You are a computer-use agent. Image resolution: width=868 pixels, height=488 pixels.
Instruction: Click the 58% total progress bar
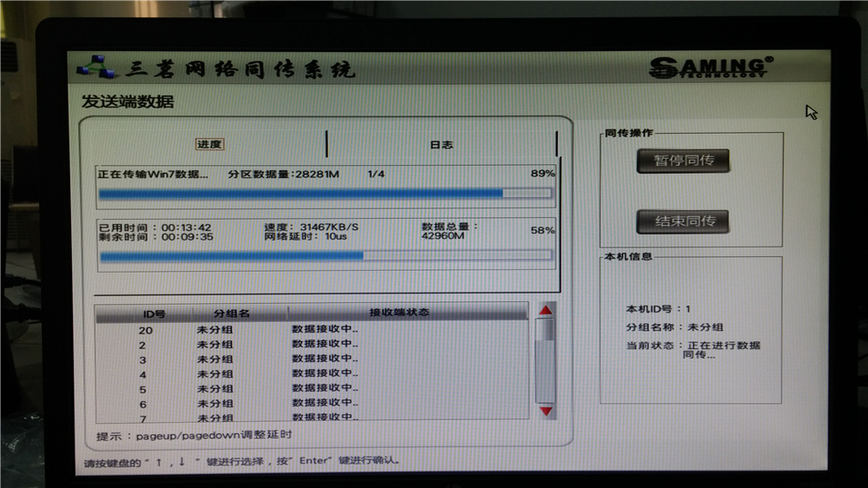click(x=325, y=255)
